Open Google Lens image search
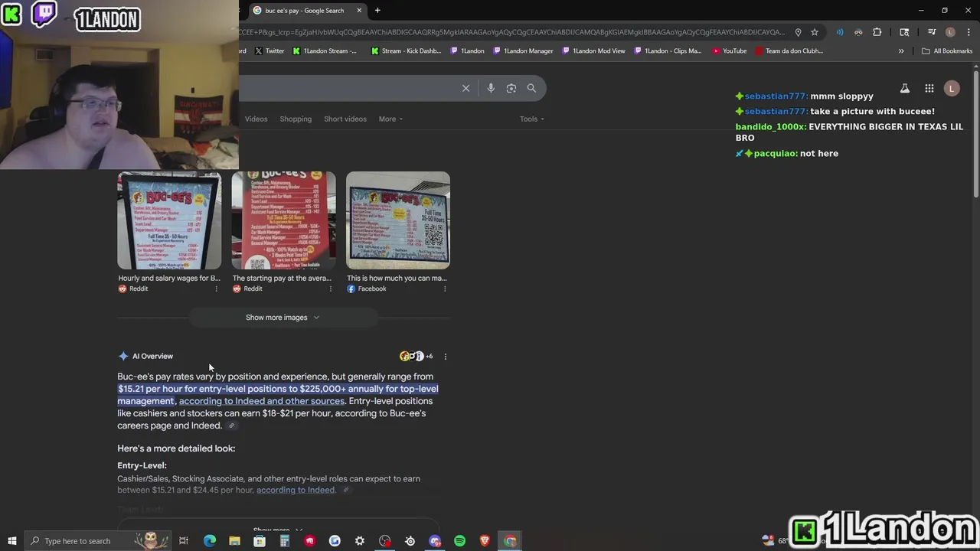 (x=511, y=88)
